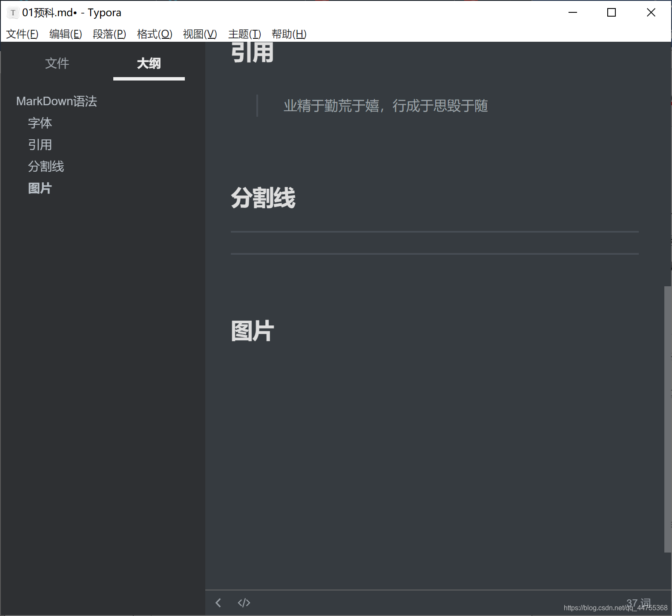This screenshot has width=672, height=616.
Task: Place cursor in the blockquote text
Action: 386,106
